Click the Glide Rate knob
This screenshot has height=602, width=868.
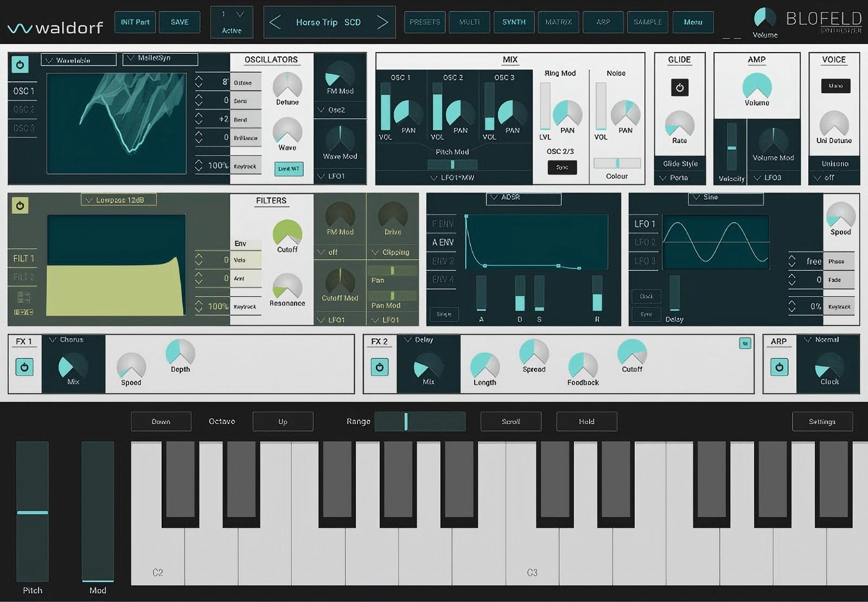coord(680,124)
